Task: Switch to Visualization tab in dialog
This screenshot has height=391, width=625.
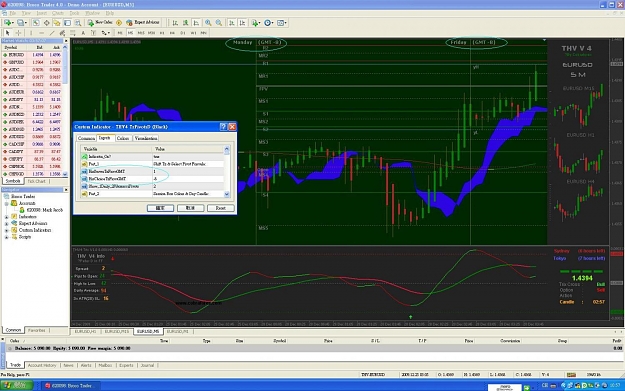Action: click(146, 138)
